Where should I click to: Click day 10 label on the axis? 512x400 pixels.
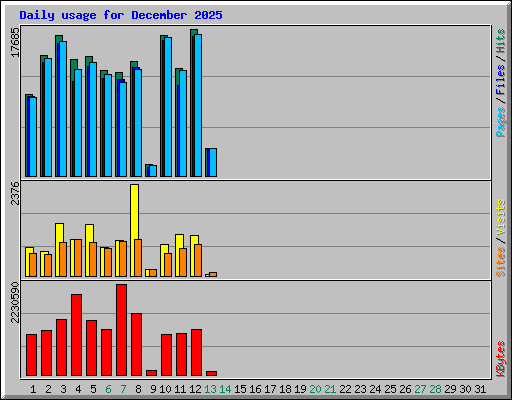coord(165,389)
